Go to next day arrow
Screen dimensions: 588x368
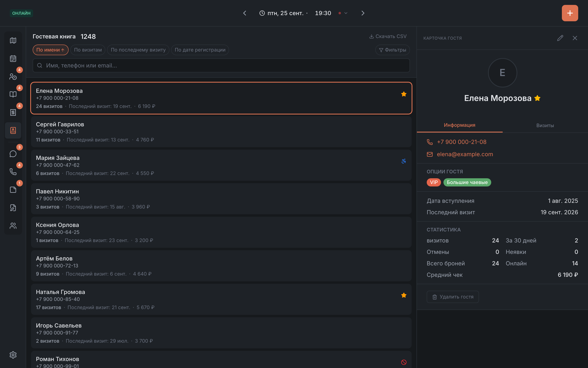coord(363,13)
